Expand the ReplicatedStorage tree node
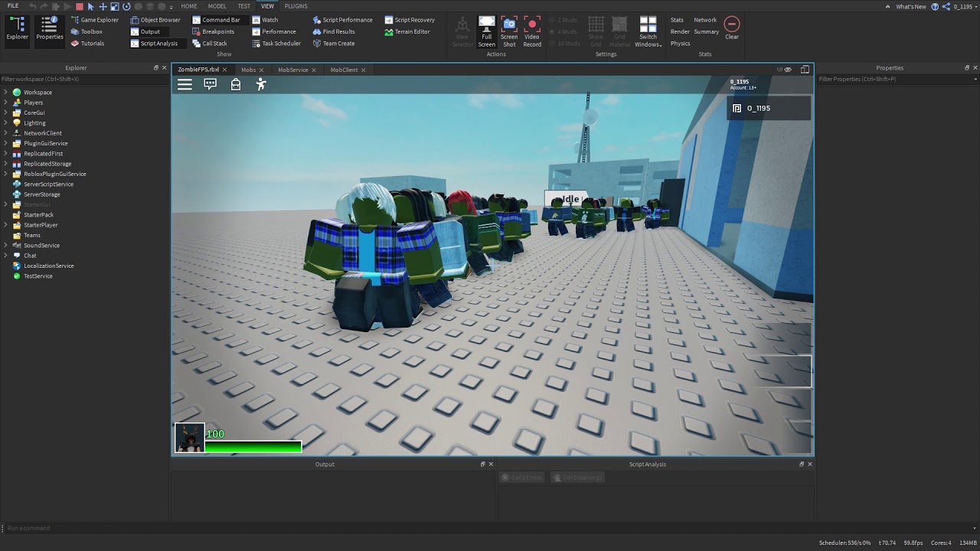Viewport: 980px width, 551px height. pos(6,164)
